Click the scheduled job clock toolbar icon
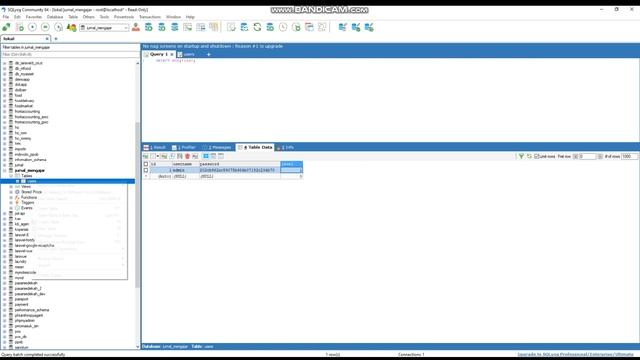Viewport: 640px width, 360px height. pos(283,27)
